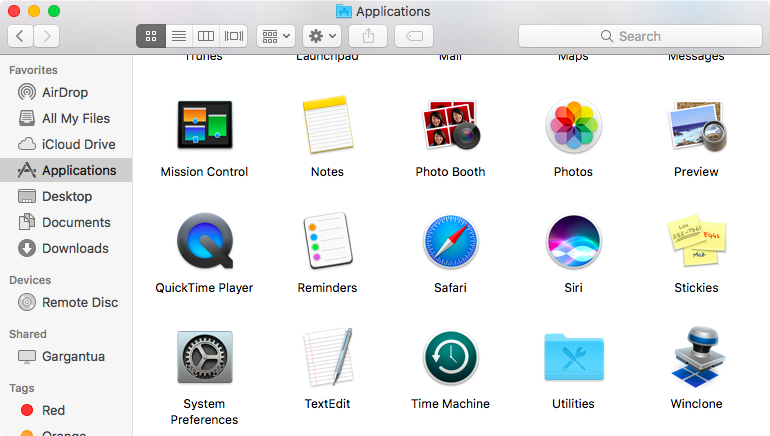
Task: Switch to Cover Flow view
Action: 234,36
